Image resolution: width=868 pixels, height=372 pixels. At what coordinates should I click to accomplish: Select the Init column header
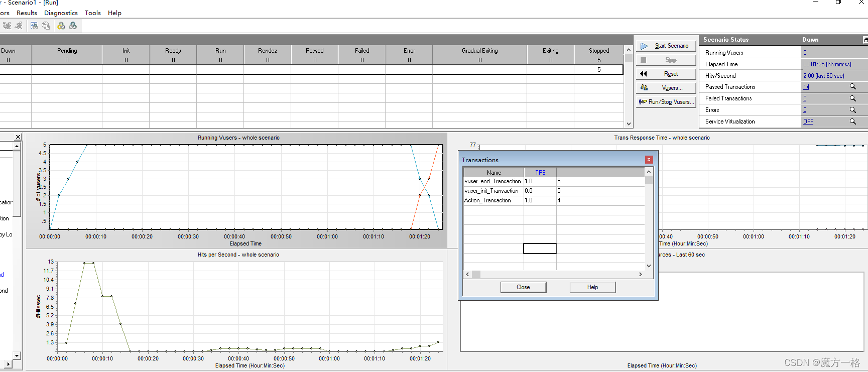(x=126, y=51)
